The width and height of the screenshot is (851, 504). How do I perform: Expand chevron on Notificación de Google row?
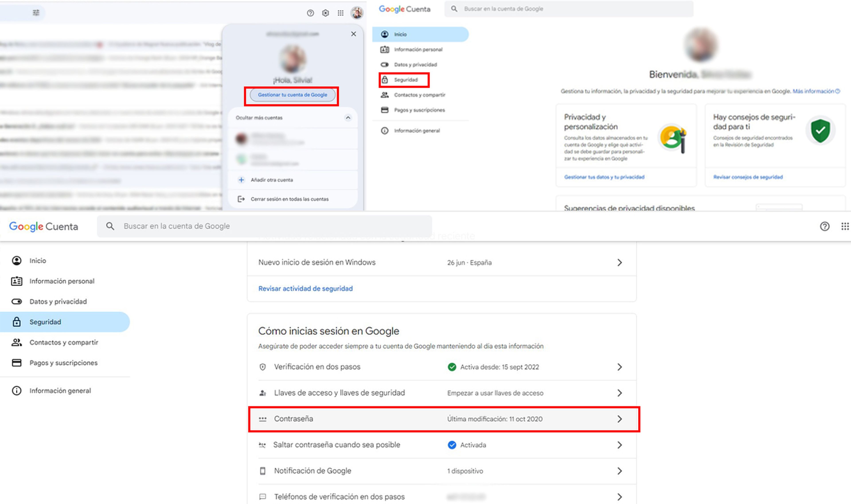click(620, 471)
